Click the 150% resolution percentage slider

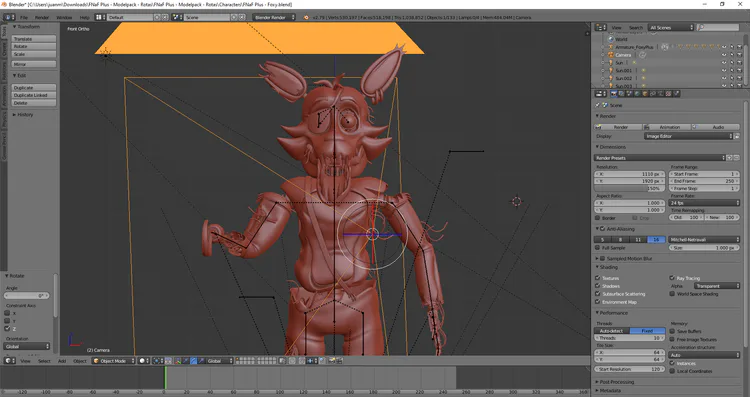click(630, 188)
